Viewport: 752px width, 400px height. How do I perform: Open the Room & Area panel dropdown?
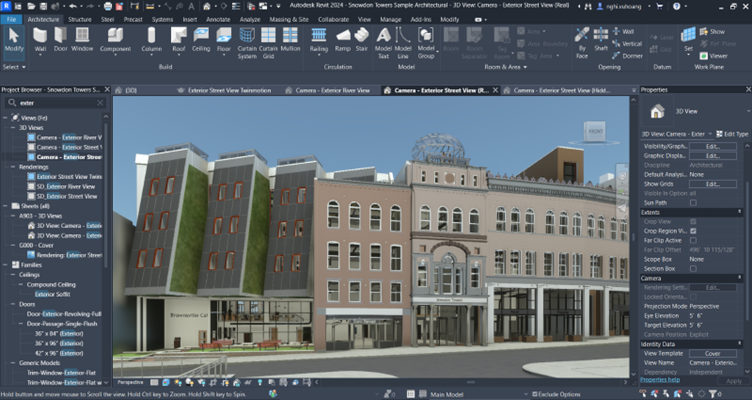[505, 67]
